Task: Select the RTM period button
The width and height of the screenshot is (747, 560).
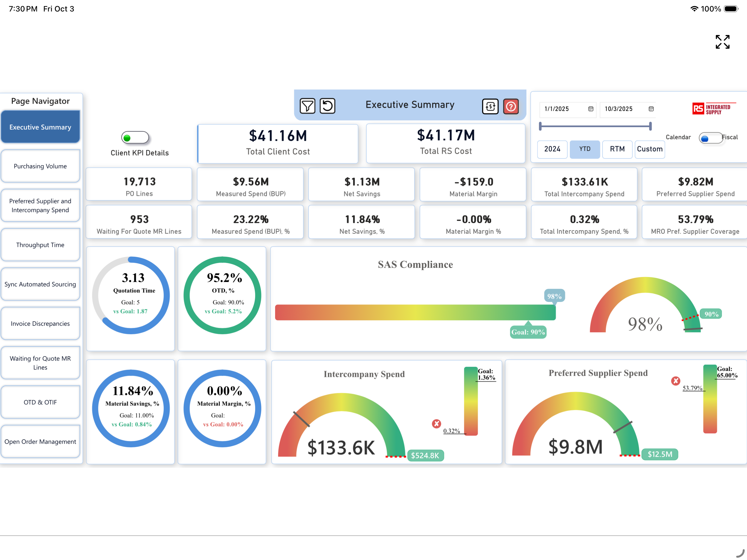Action: tap(617, 149)
